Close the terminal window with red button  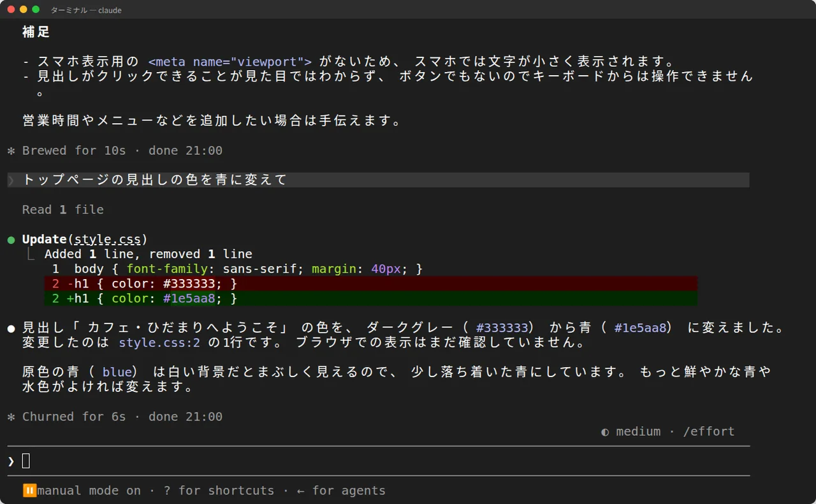point(11,10)
